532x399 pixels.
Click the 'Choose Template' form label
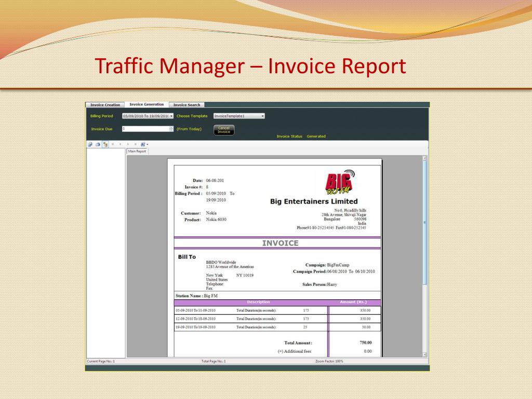[x=192, y=116]
